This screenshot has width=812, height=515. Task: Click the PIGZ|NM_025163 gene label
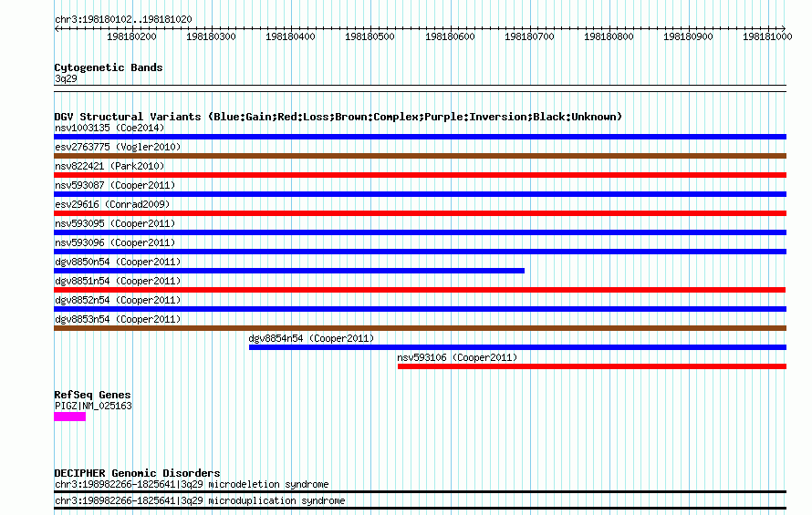pyautogui.click(x=93, y=407)
